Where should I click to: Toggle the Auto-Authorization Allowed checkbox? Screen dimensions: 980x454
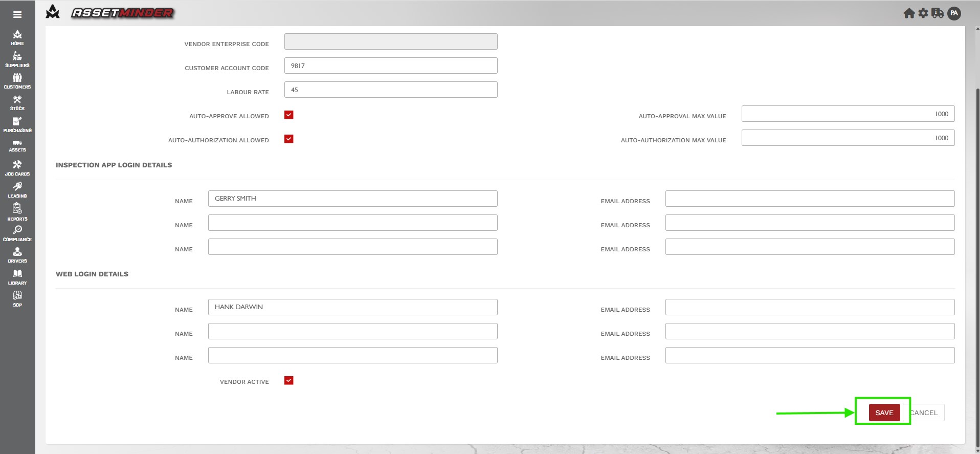click(x=289, y=139)
